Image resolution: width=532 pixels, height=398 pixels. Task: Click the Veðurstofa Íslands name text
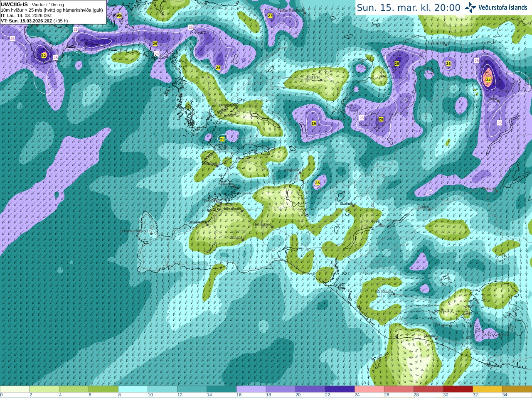[x=503, y=7]
